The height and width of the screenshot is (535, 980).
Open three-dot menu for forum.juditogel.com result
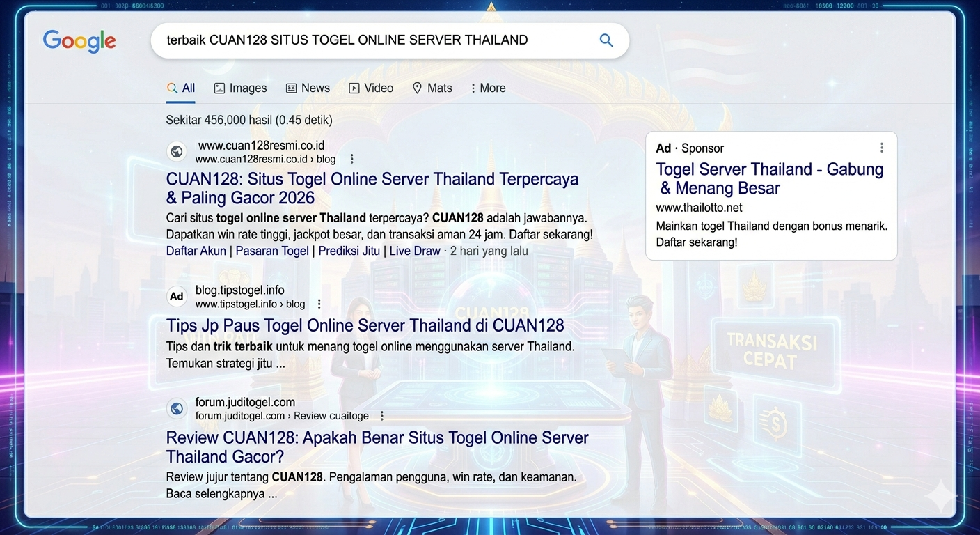pyautogui.click(x=382, y=416)
